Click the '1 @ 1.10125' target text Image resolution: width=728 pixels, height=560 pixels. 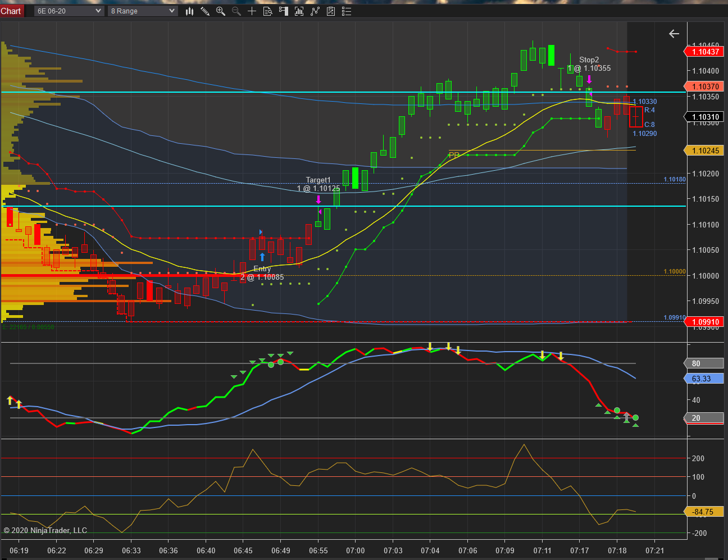[x=319, y=189]
